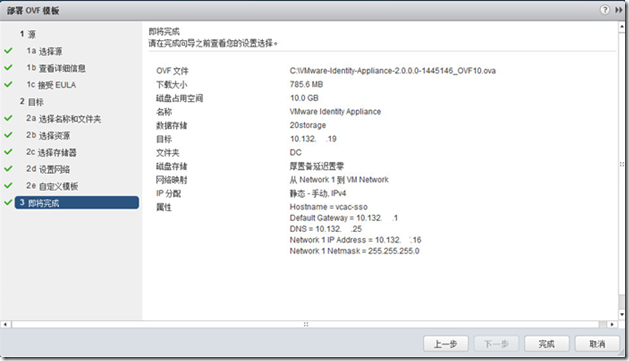The height and width of the screenshot is (361, 629).
Task: Click the 属性 label
Action: (164, 207)
